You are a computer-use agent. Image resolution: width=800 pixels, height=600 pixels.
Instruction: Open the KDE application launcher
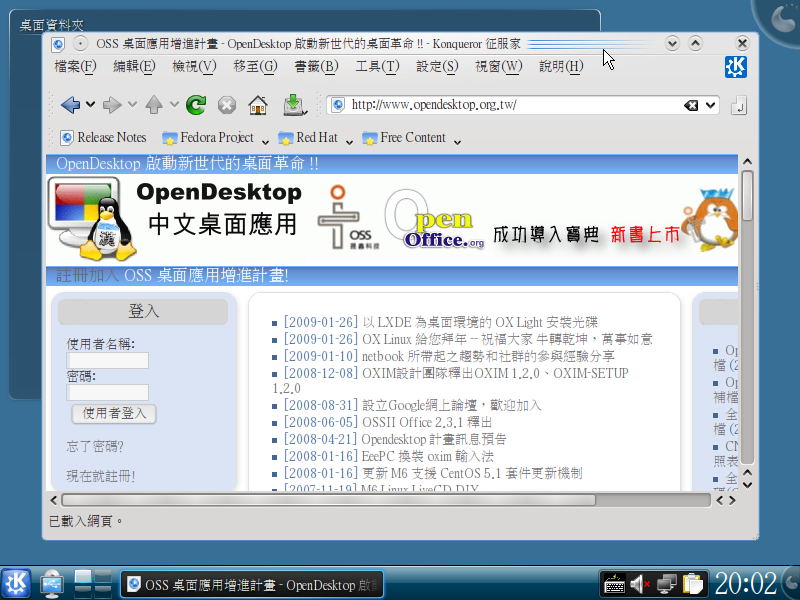pos(16,583)
